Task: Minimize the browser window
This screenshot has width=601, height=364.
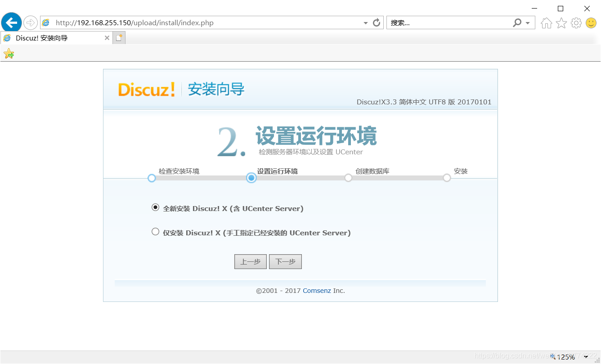Action: click(534, 8)
